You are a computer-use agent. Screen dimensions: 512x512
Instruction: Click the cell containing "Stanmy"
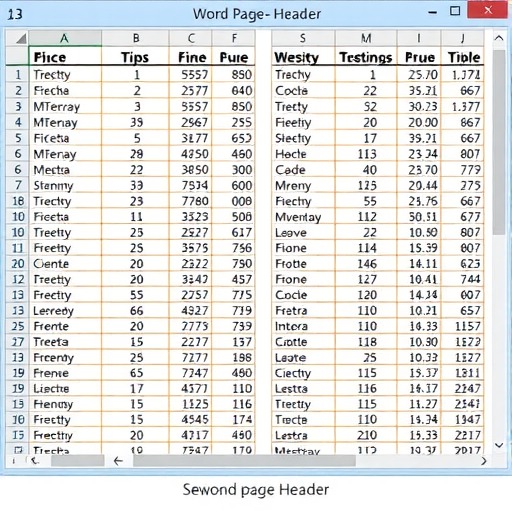click(x=65, y=185)
